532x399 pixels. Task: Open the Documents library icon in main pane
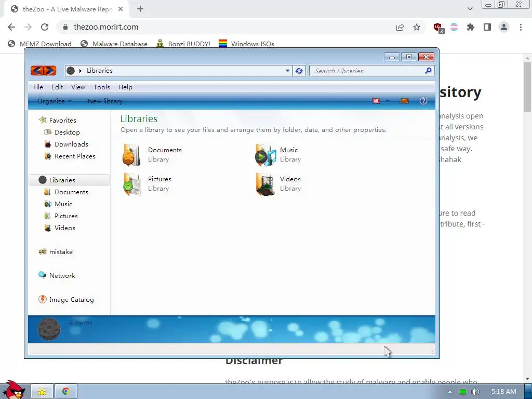coord(131,155)
